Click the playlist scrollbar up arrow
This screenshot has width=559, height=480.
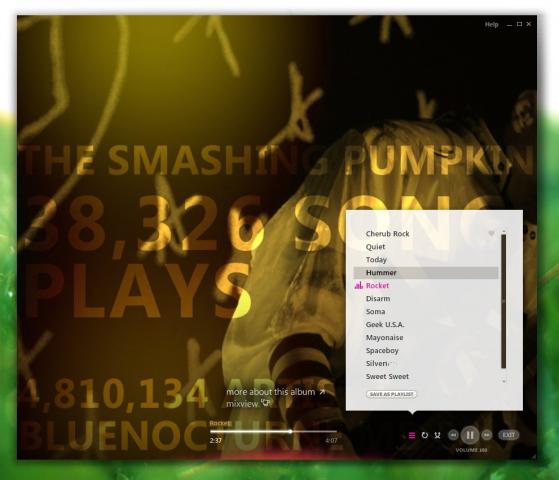click(504, 232)
